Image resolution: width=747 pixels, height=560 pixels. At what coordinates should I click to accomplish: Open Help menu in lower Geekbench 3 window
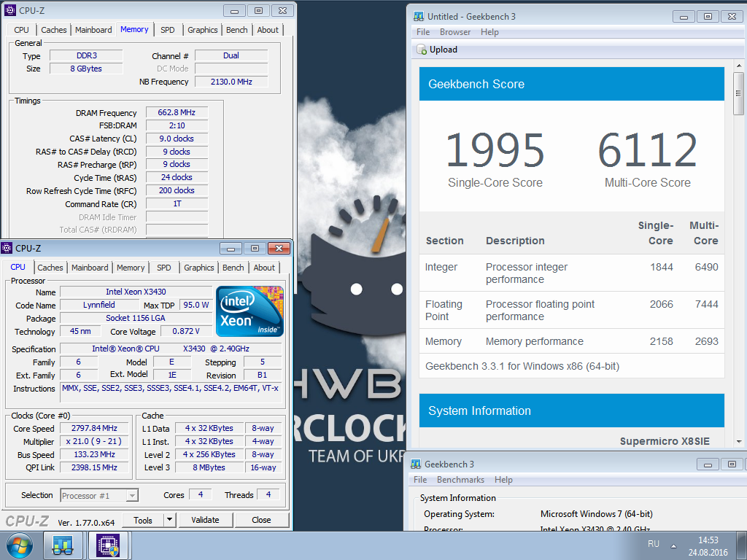click(x=503, y=480)
